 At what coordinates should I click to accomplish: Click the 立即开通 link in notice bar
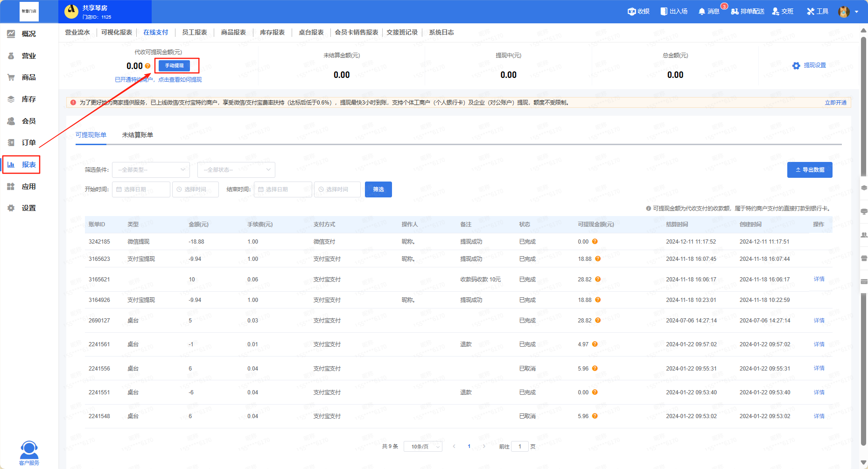[836, 103]
